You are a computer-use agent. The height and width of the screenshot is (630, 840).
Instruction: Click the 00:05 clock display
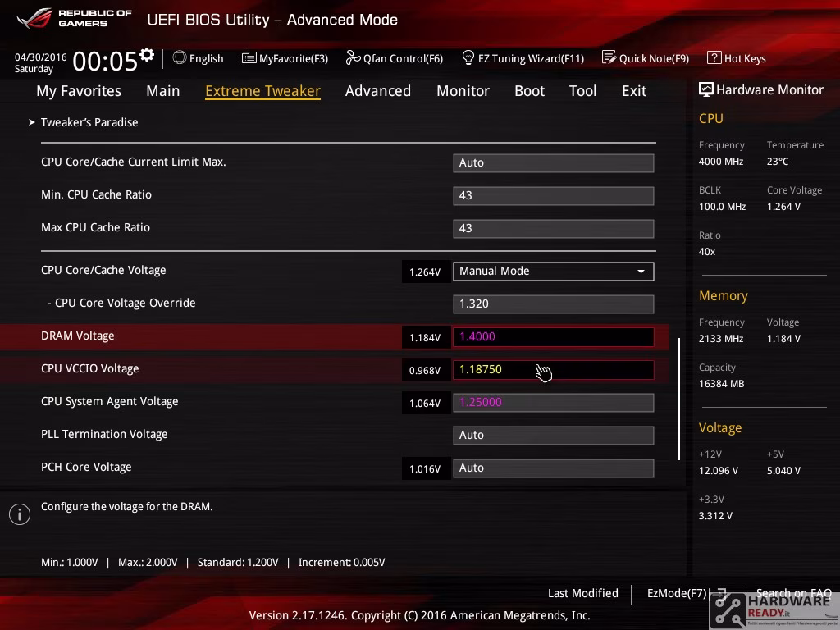(105, 61)
